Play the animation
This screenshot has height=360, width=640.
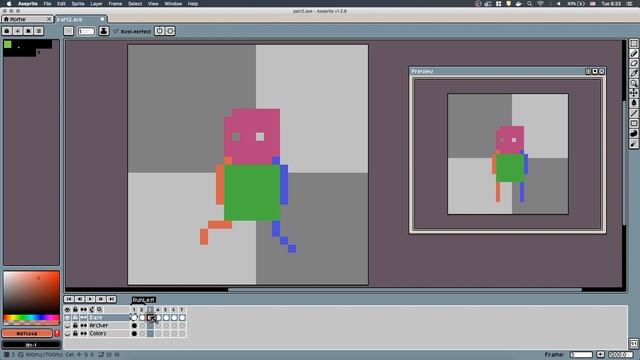click(x=90, y=299)
